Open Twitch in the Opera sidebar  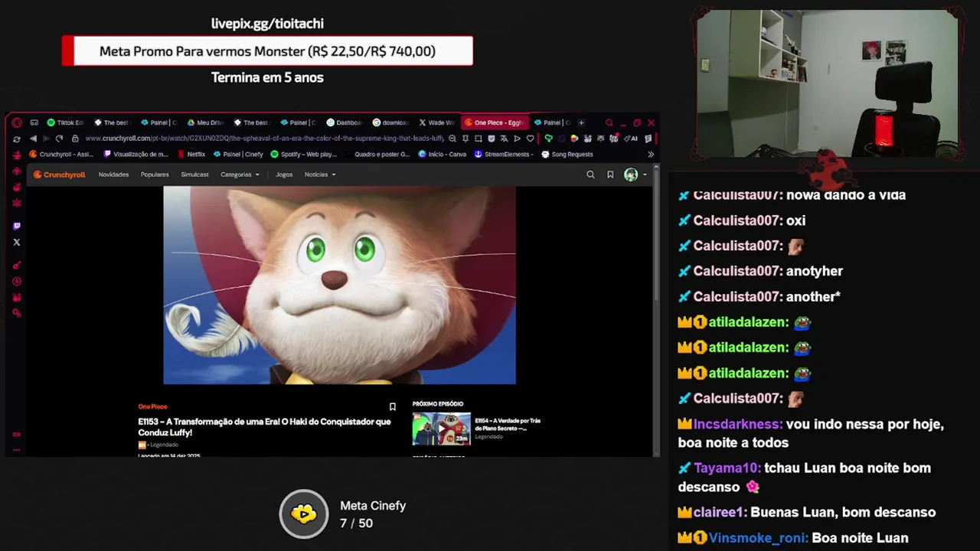click(x=17, y=226)
